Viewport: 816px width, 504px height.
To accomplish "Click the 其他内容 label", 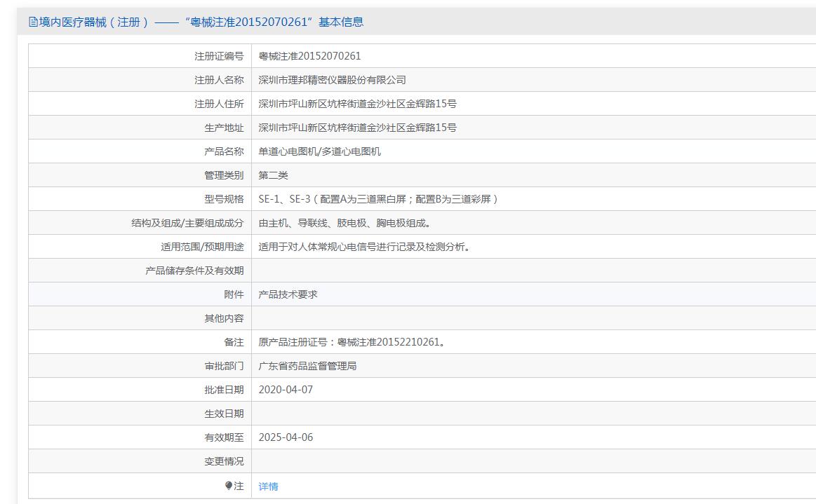I will click(x=224, y=318).
